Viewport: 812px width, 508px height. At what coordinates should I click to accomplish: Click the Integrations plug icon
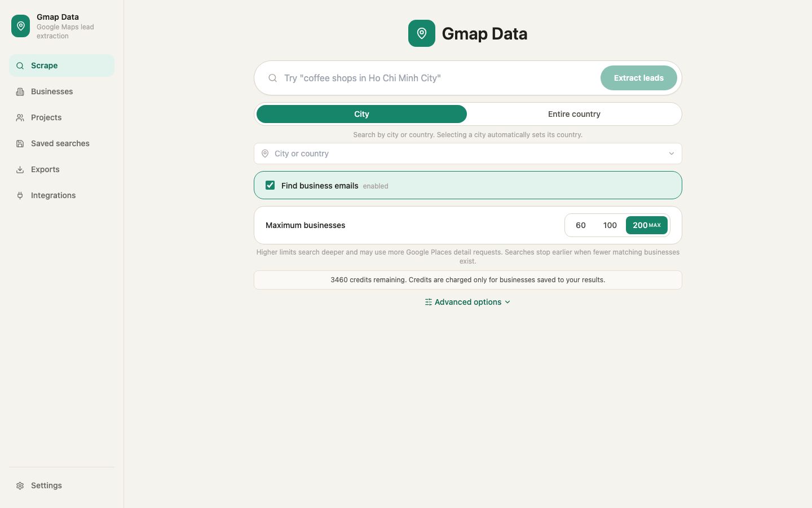(20, 195)
